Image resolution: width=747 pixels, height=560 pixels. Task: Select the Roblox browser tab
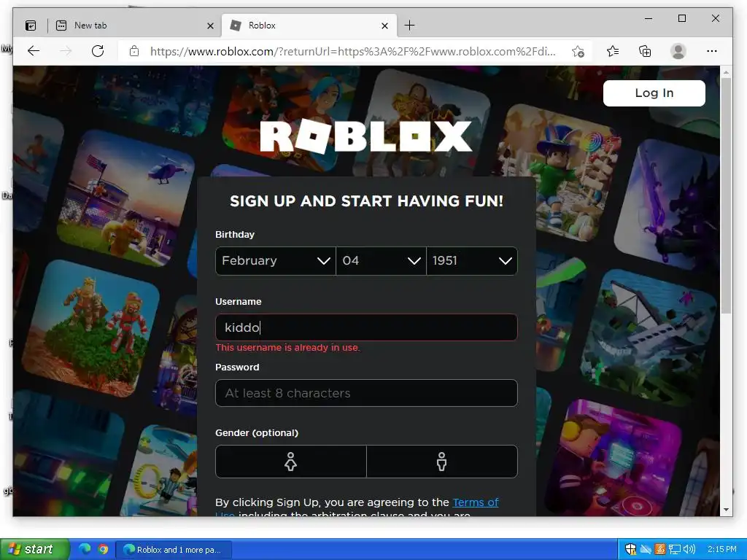309,26
